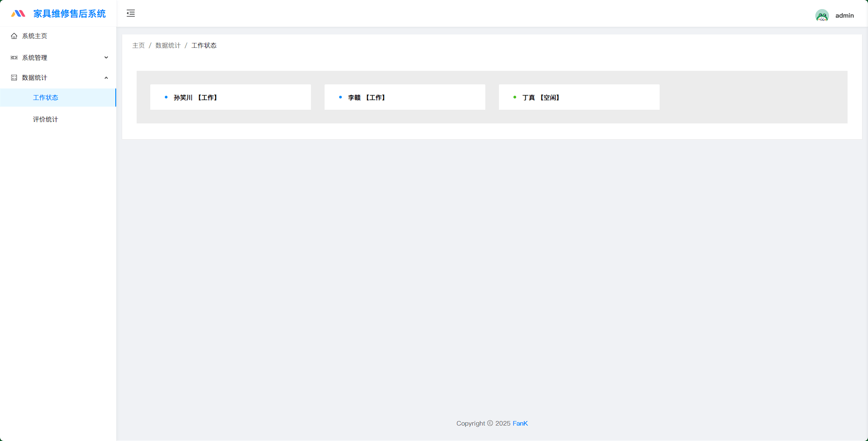Click the 系统管理 menu icon

(x=14, y=58)
